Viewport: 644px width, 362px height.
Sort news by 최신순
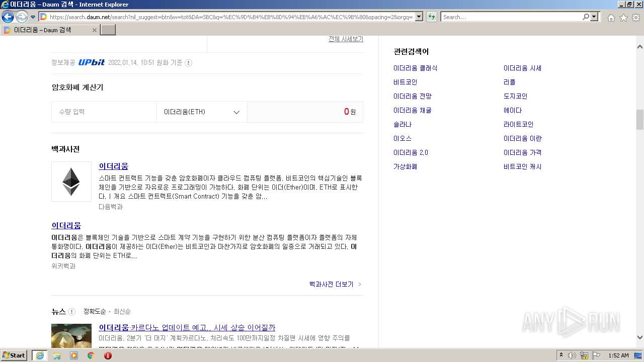(122, 312)
